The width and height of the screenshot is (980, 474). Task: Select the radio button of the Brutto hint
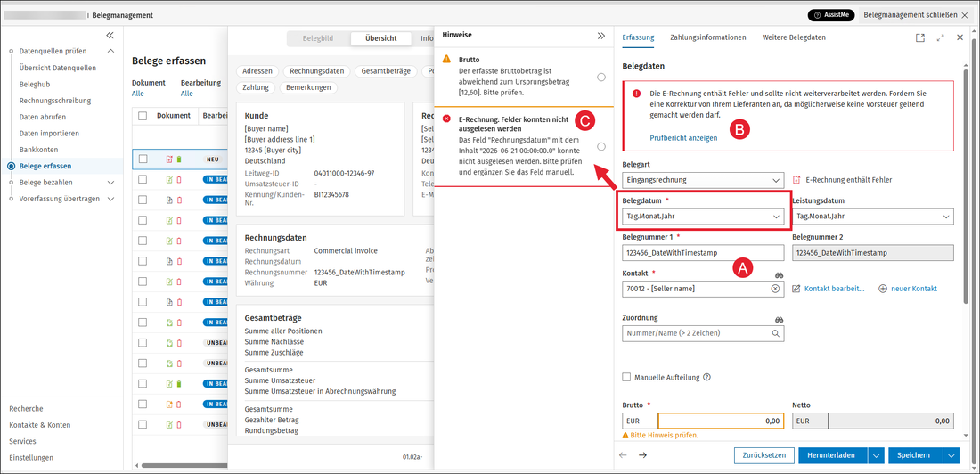click(601, 77)
